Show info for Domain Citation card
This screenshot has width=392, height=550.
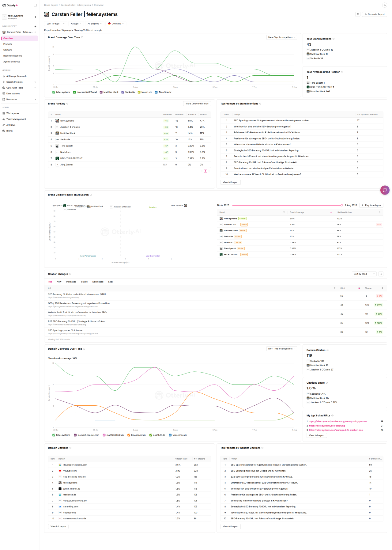coord(327,350)
